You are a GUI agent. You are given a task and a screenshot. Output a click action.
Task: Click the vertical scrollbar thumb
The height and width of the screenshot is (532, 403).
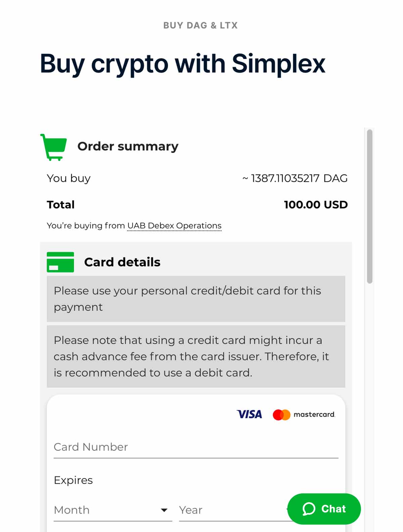click(370, 206)
